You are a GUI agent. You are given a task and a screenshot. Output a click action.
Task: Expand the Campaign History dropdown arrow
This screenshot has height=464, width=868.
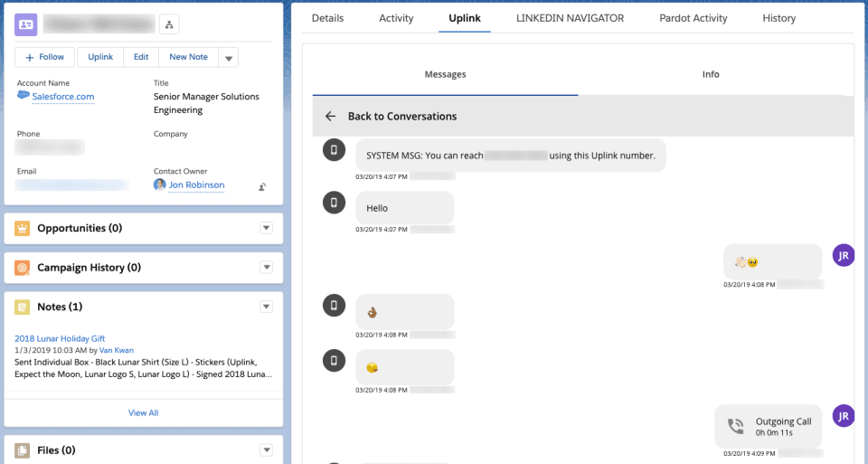[x=266, y=268]
